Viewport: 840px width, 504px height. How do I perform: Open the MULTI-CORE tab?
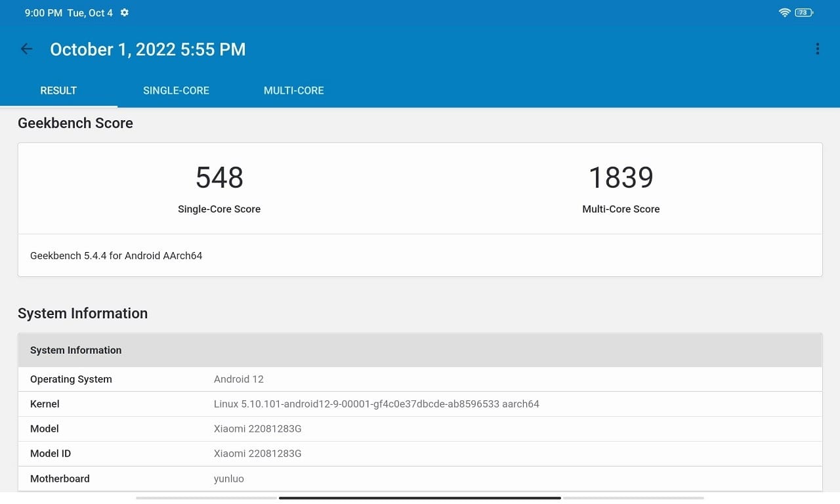(x=293, y=91)
